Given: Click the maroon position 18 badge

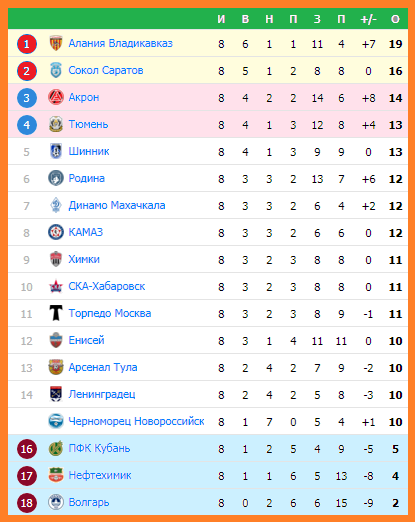Looking at the screenshot, I should (27, 503).
